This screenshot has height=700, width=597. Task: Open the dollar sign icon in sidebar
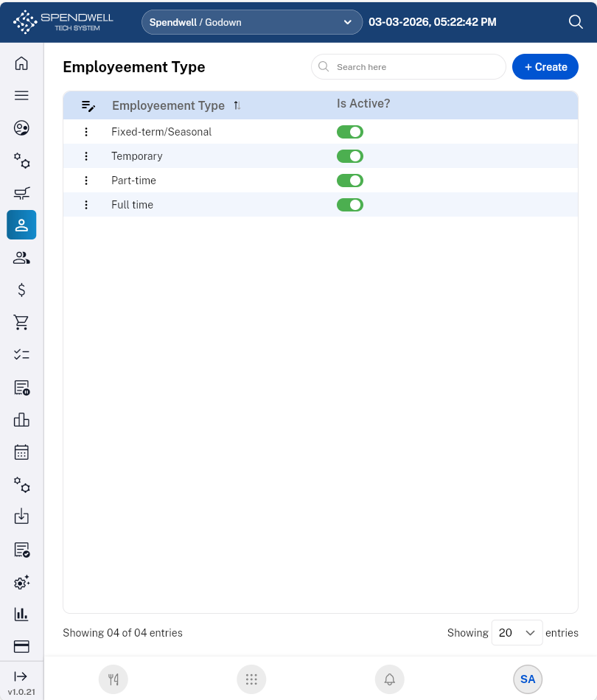pyautogui.click(x=21, y=290)
